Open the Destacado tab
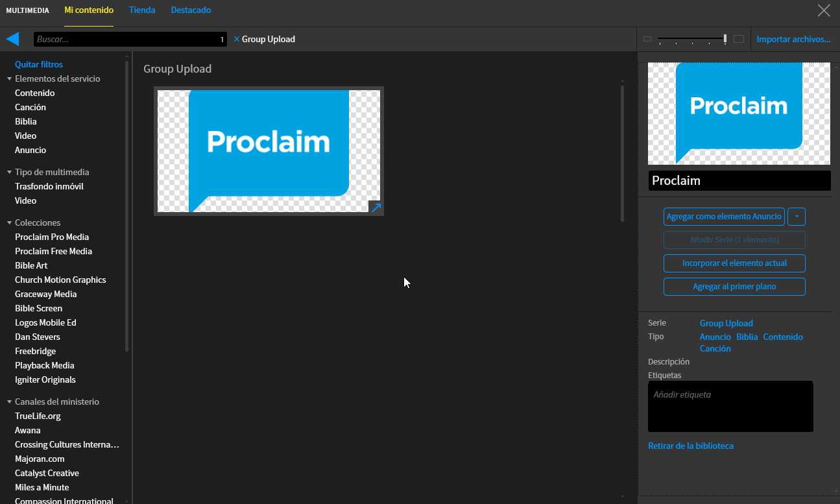 (191, 10)
